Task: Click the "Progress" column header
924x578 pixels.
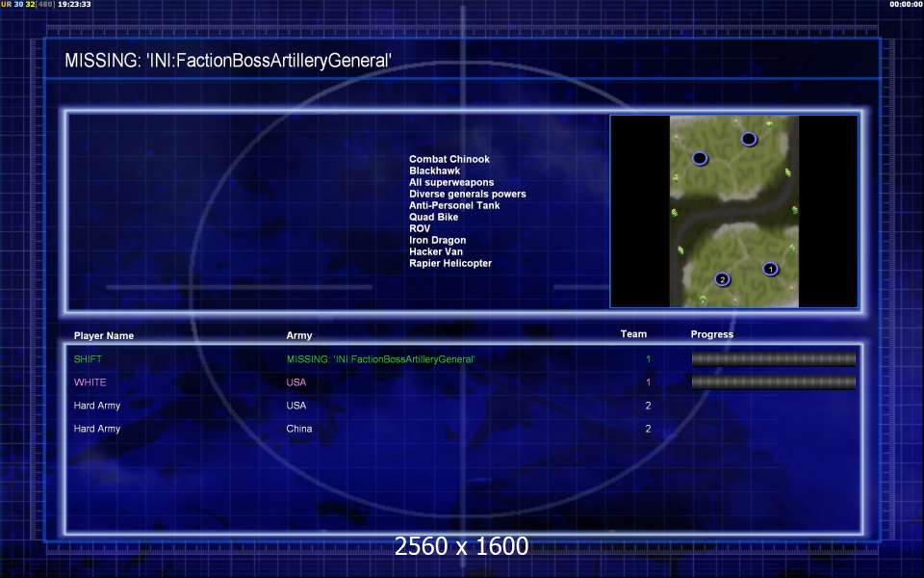Action: 712,334
